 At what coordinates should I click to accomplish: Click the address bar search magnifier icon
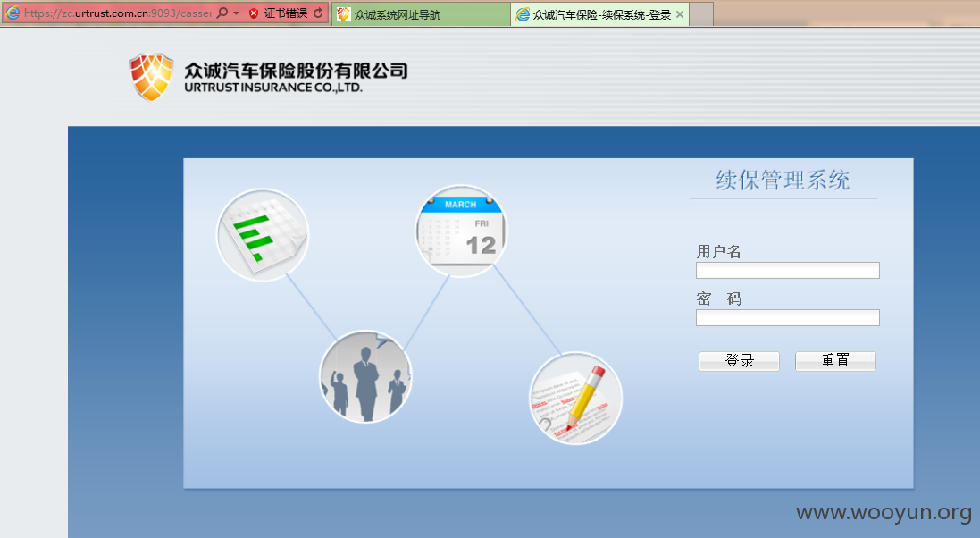tap(222, 13)
